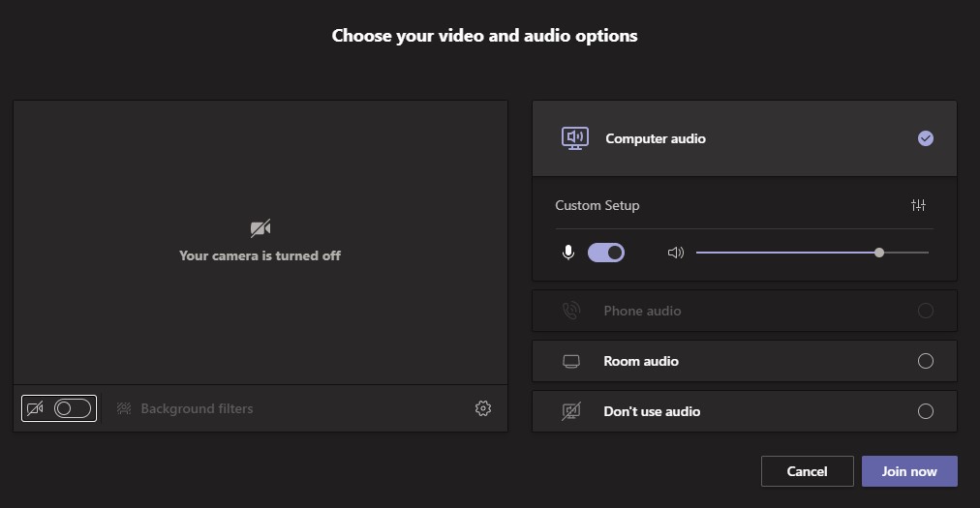Click the speaker volume slider handle
The width and height of the screenshot is (980, 508).
pyautogui.click(x=879, y=253)
